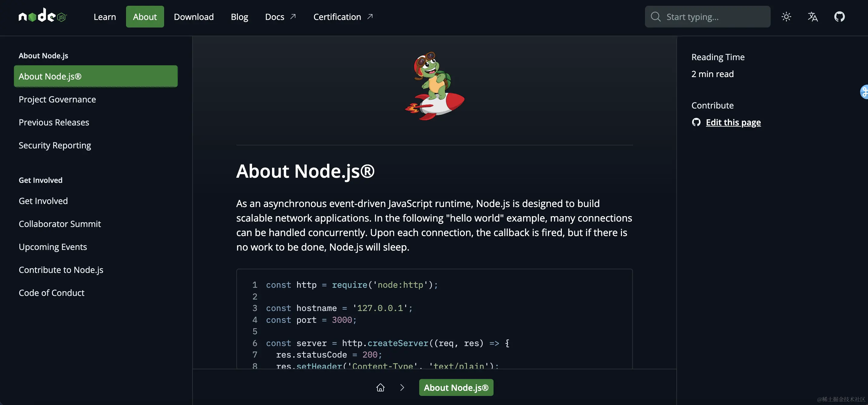This screenshot has width=868, height=405.
Task: Click the home icon in breadcrumb
Action: (380, 387)
